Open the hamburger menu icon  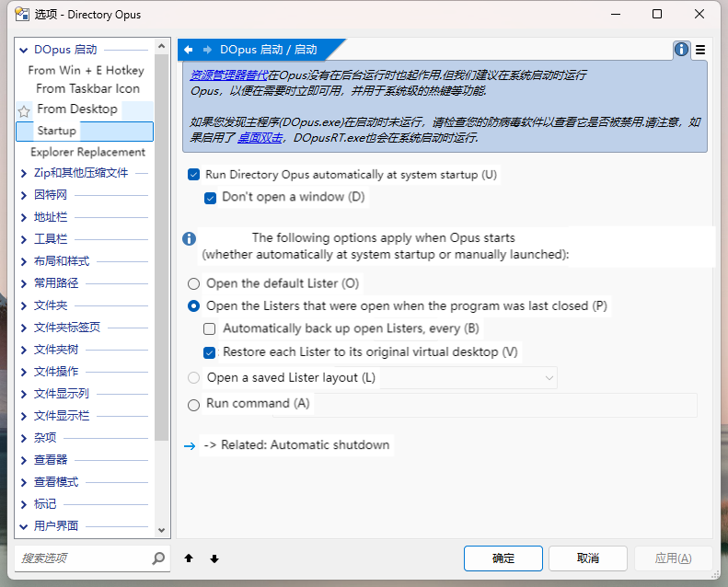[700, 50]
